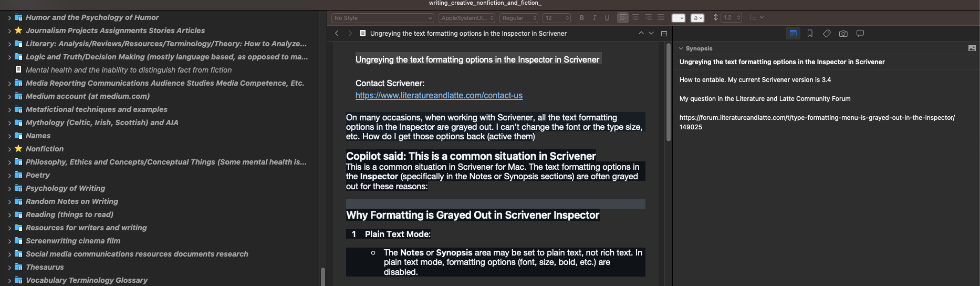Open the literatureandlatte.com contact-us link
Screen dimensions: 980x286
coord(439,96)
